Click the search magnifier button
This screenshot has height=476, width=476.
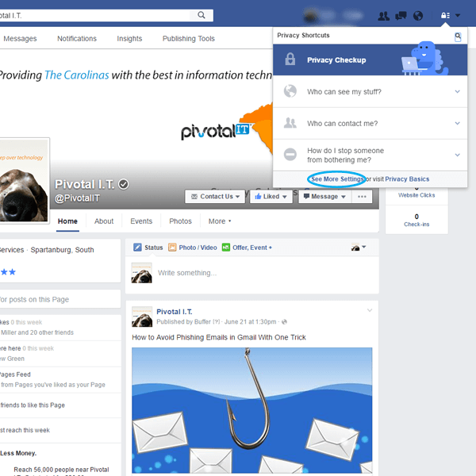[201, 15]
